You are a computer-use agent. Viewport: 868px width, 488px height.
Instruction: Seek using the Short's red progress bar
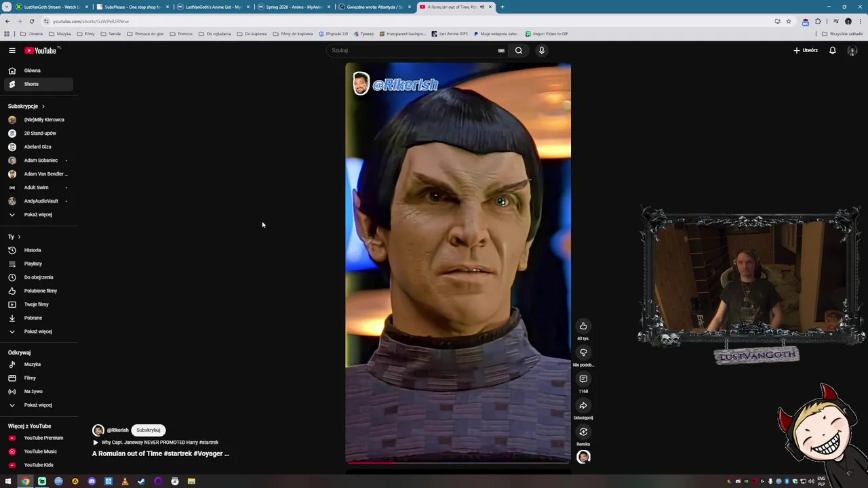[x=458, y=463]
